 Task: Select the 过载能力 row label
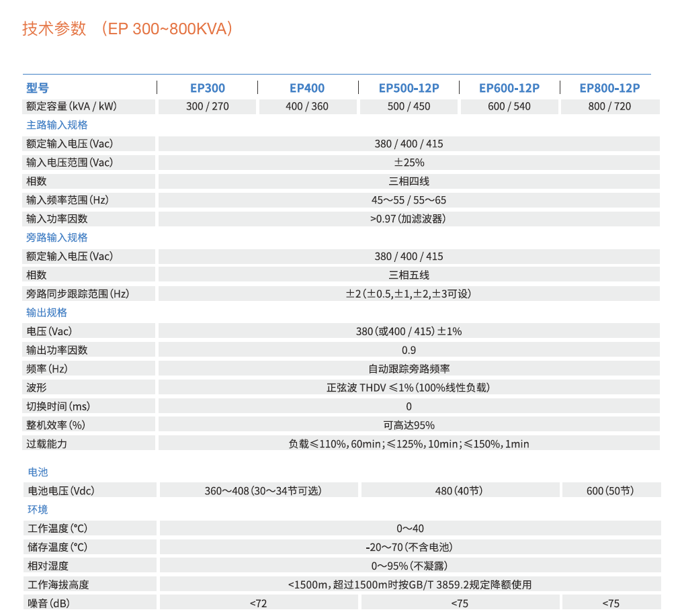coord(46,444)
